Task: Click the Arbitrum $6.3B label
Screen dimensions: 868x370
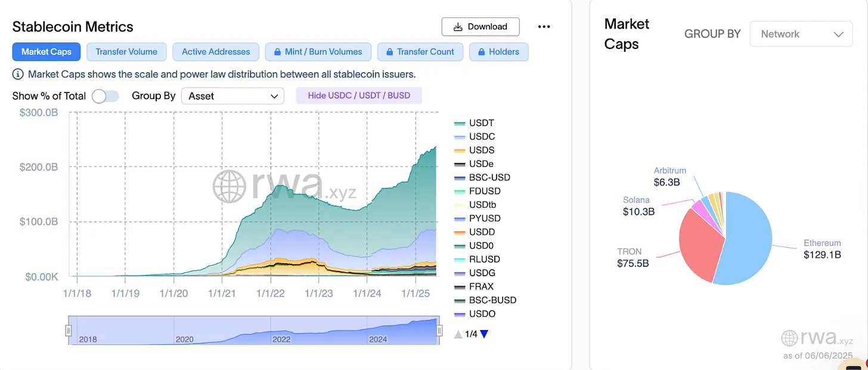Action: [x=670, y=177]
